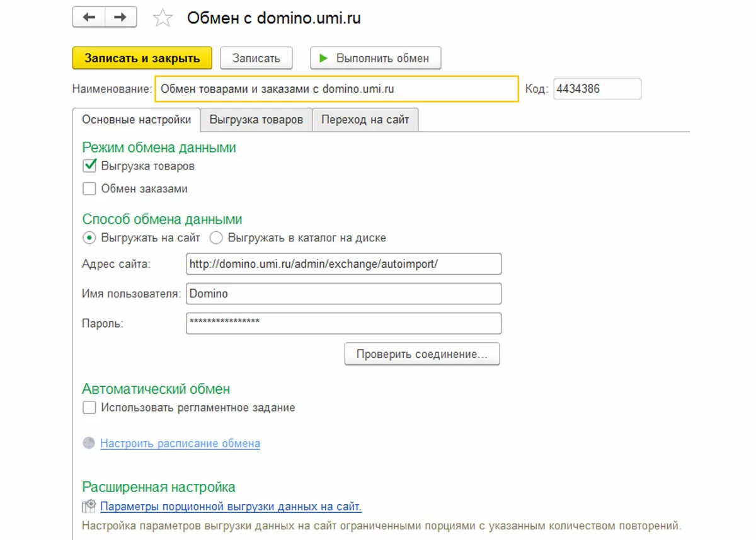Viewport: 756px width, 540px height.
Task: Select "Выгружать в каталог на диске" option
Action: [217, 238]
